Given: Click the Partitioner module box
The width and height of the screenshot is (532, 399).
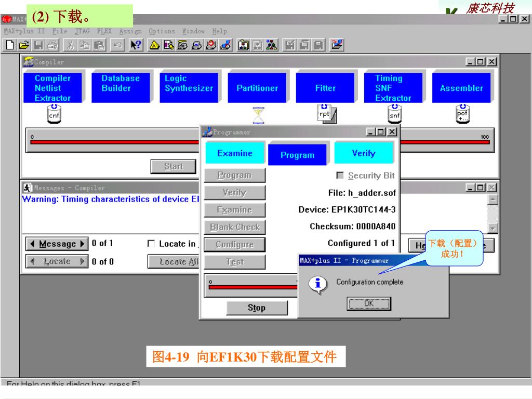Looking at the screenshot, I should coord(257,88).
